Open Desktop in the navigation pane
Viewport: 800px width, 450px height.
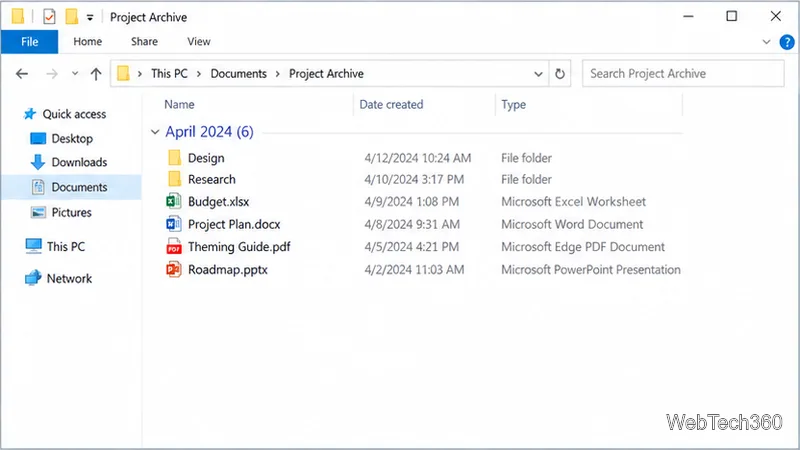click(x=72, y=139)
